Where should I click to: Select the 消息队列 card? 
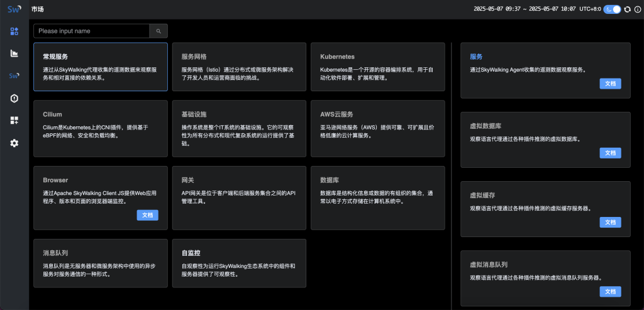tap(101, 263)
